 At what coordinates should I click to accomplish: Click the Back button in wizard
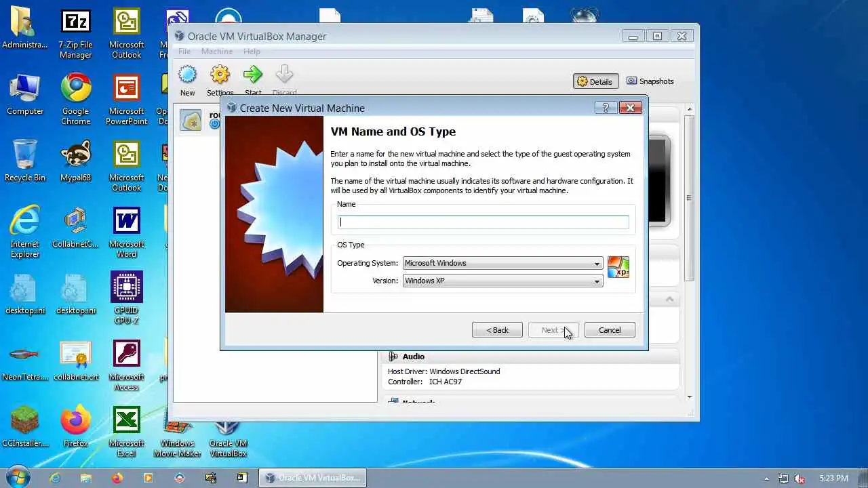pyautogui.click(x=497, y=330)
